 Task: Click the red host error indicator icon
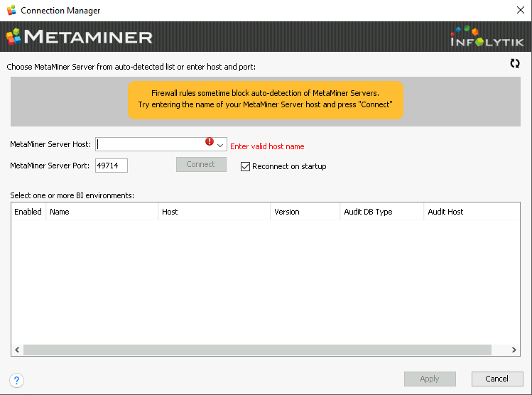210,141
